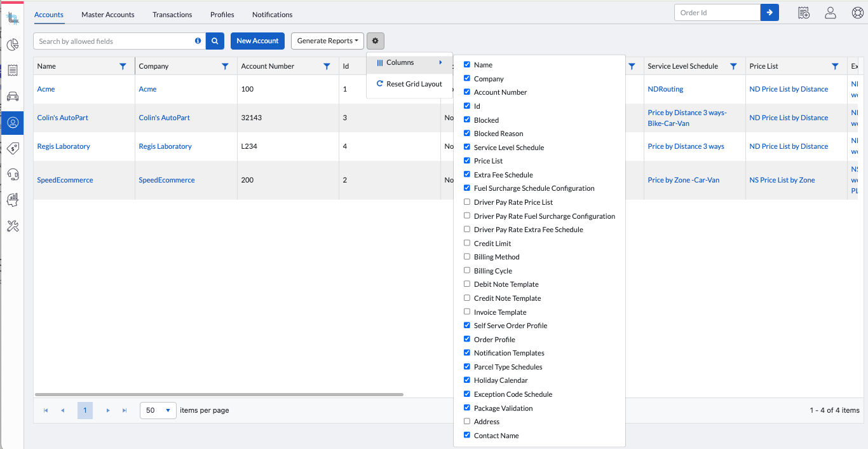Screen dimensions: 868x449
Task: Click the grid settings gear icon
Action: pos(376,41)
